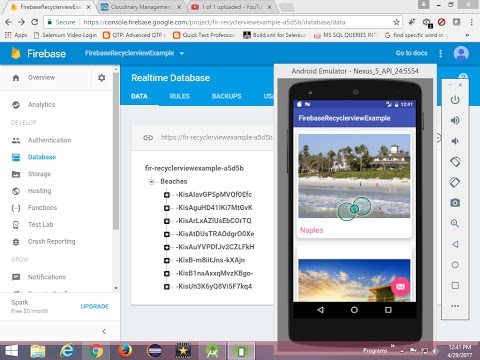
Task: Expand the -KisAlavGP5pMVQf0Efc node
Action: 167,195
